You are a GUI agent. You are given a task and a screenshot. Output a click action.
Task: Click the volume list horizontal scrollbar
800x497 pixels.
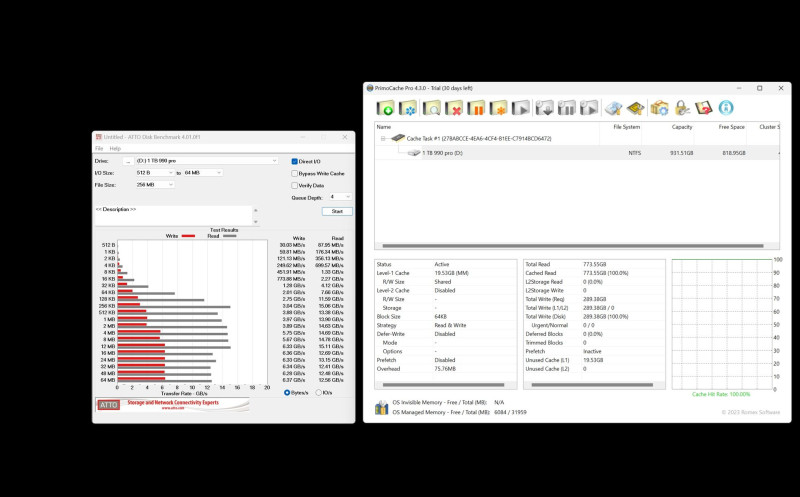pyautogui.click(x=572, y=246)
